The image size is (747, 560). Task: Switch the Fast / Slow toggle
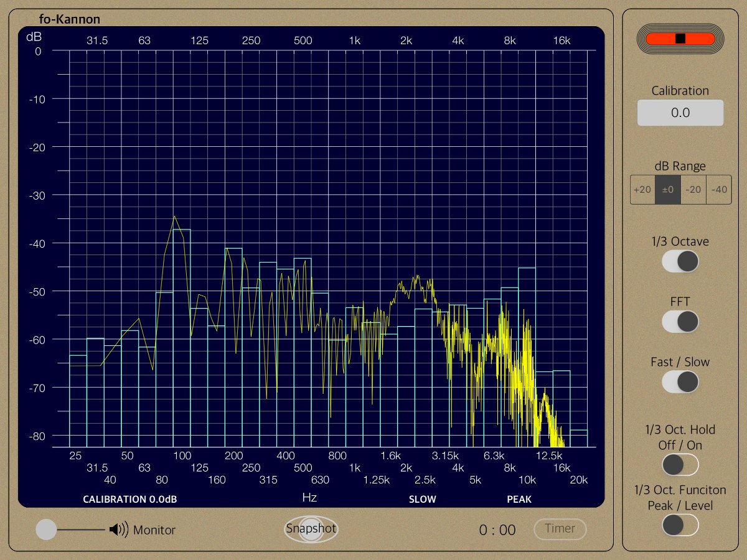pyautogui.click(x=680, y=382)
